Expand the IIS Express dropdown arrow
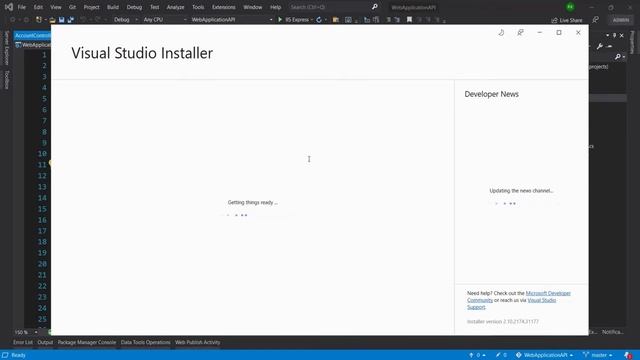 pos(312,20)
